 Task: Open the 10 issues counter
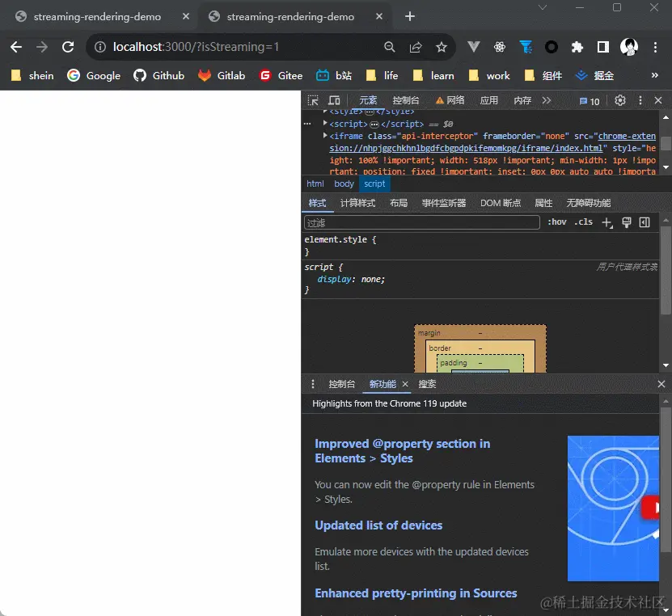click(590, 102)
